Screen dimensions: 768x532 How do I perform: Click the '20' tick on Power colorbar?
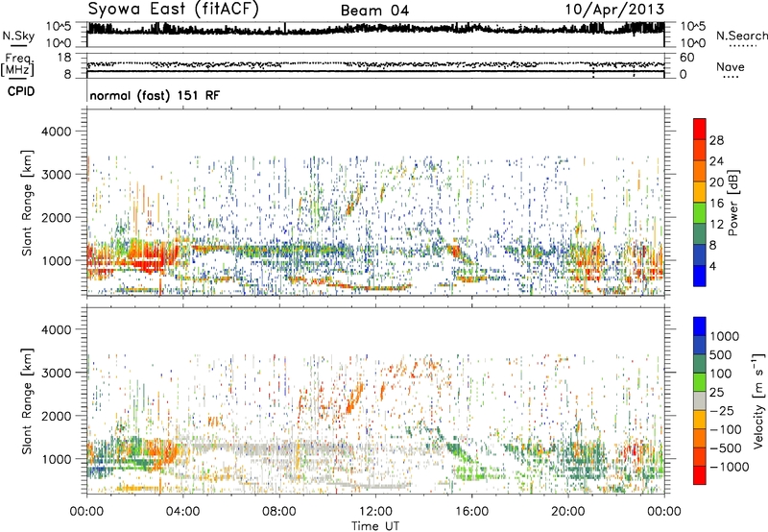coord(716,182)
